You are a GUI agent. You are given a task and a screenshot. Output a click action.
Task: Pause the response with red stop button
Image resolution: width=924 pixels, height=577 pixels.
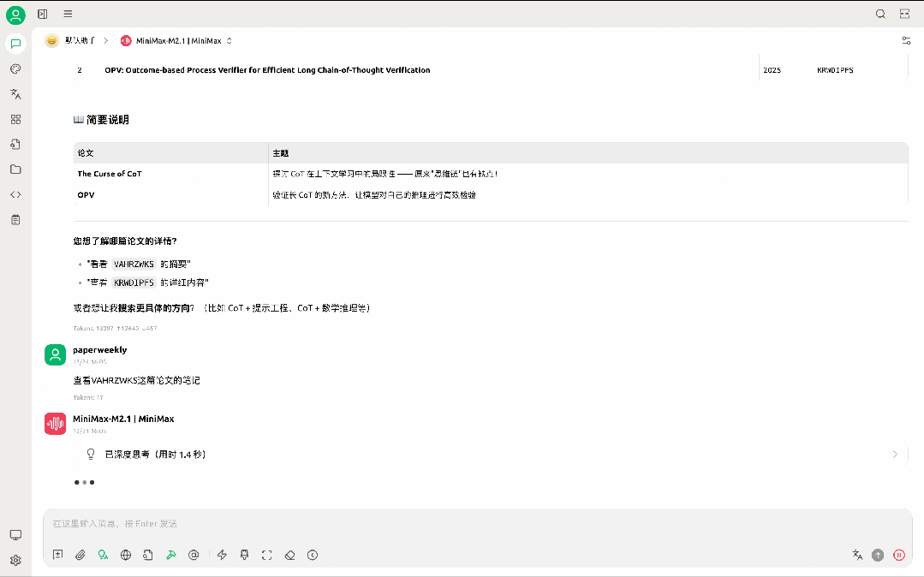tap(899, 555)
